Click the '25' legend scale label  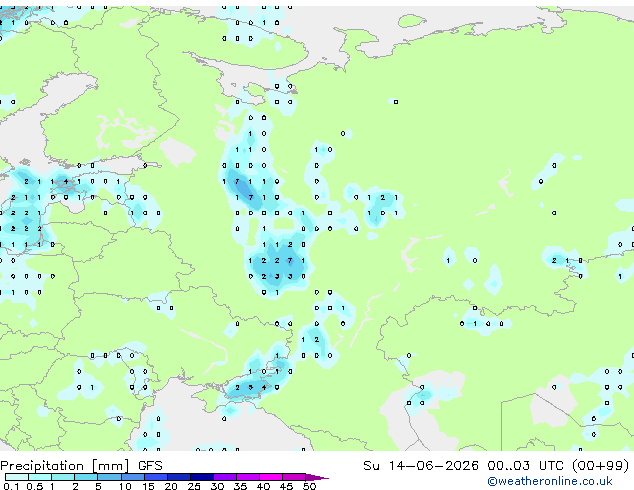[x=194, y=486]
